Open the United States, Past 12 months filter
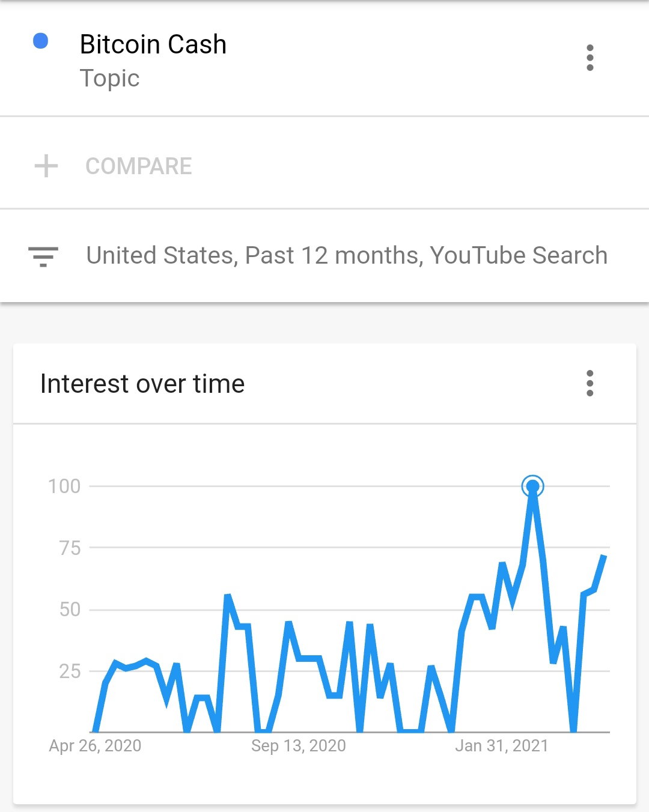The width and height of the screenshot is (649, 812). click(347, 255)
